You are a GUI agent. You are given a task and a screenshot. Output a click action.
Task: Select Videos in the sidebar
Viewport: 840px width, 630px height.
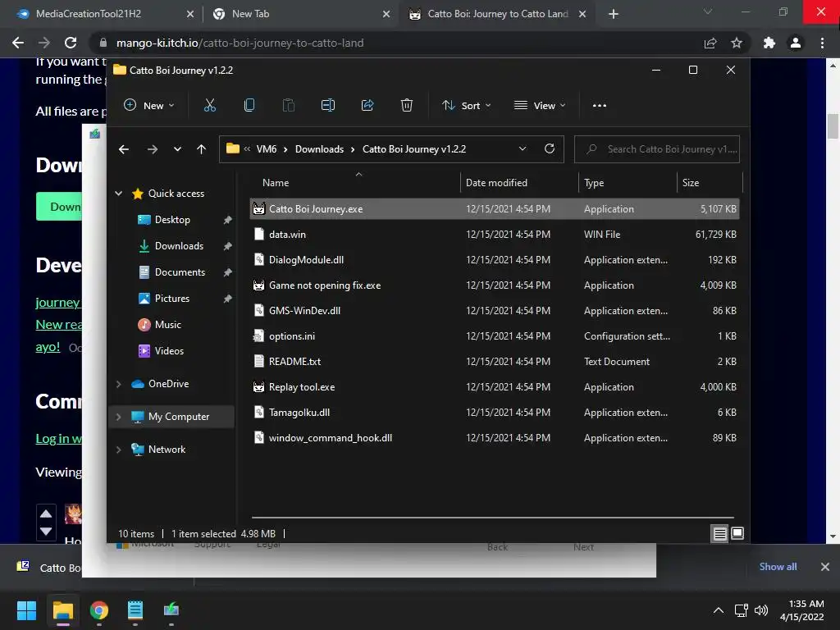(x=169, y=351)
